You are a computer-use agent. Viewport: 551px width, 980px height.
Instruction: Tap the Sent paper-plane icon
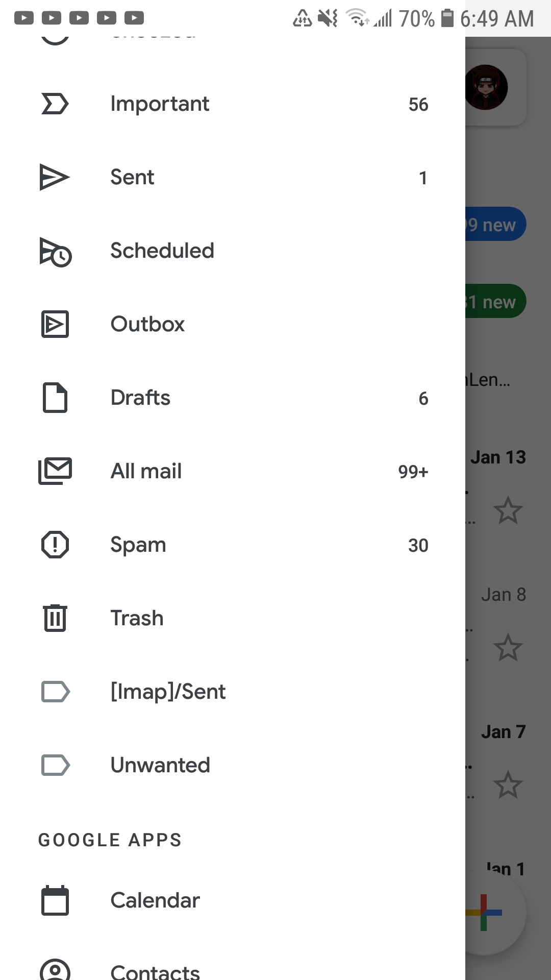coord(55,178)
